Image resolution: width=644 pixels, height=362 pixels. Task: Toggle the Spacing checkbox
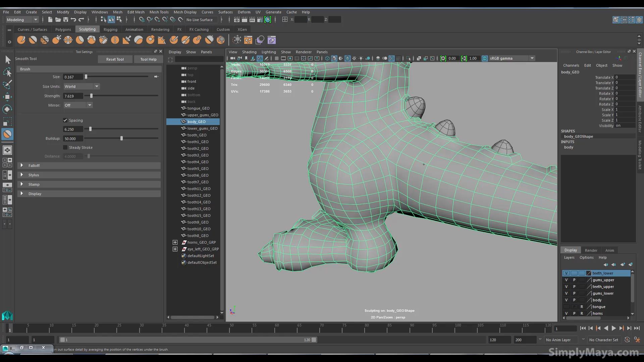[x=65, y=120]
